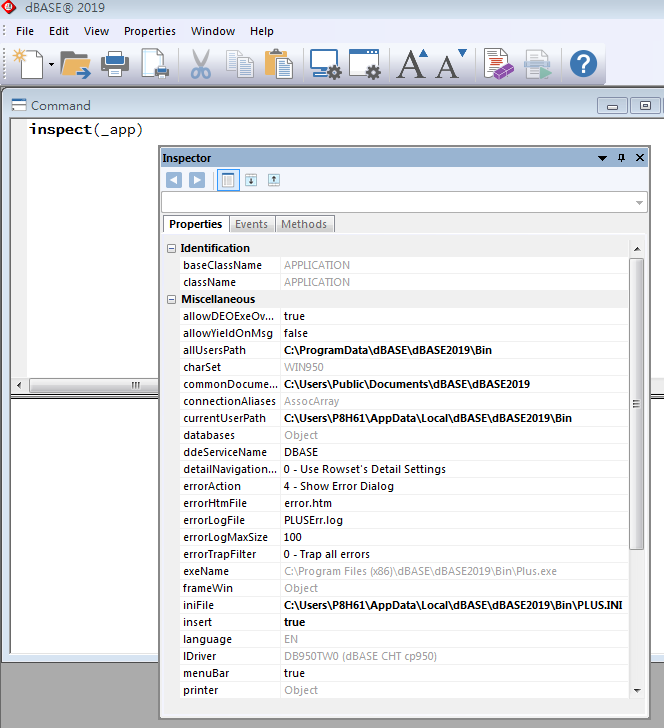The height and width of the screenshot is (728, 664).
Task: Close the Inspector panel
Action: point(640,158)
